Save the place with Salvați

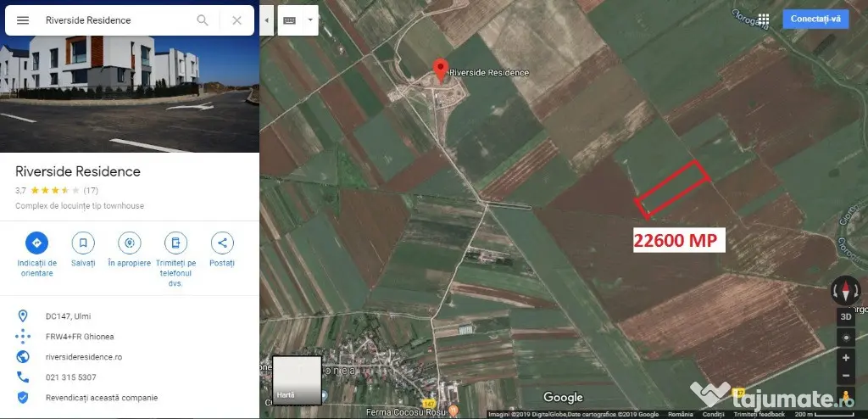point(83,243)
